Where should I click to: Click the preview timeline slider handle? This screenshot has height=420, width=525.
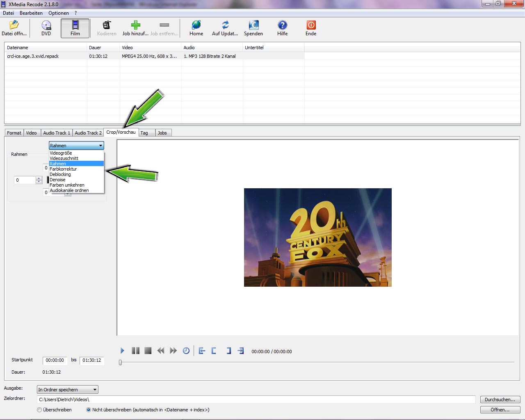(x=120, y=362)
